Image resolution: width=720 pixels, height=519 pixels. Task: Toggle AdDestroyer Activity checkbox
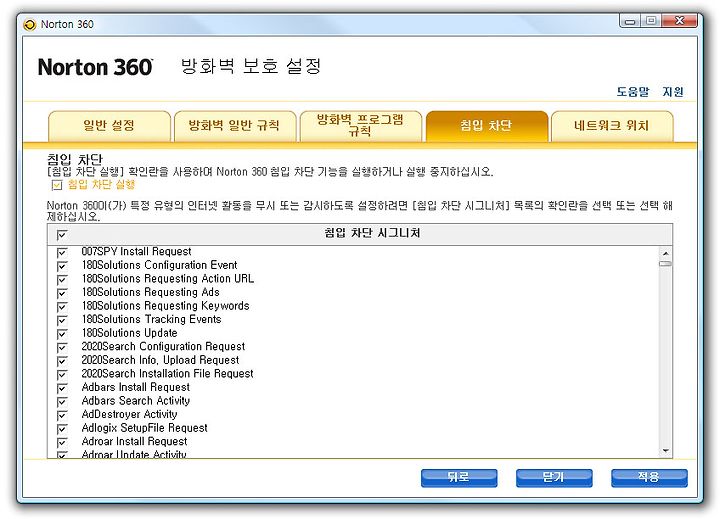62,415
